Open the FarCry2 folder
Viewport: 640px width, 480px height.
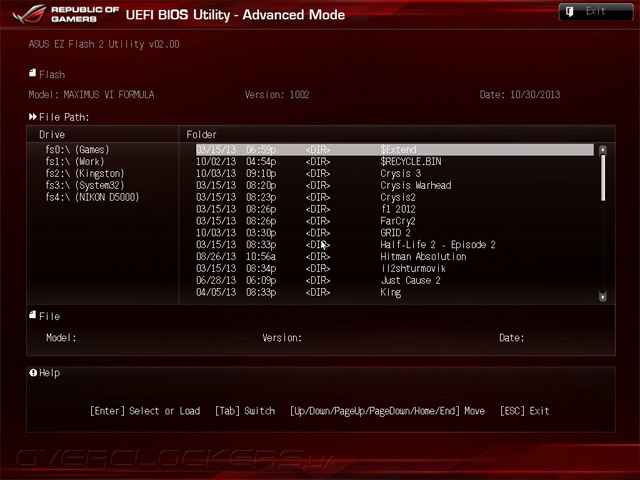395,221
